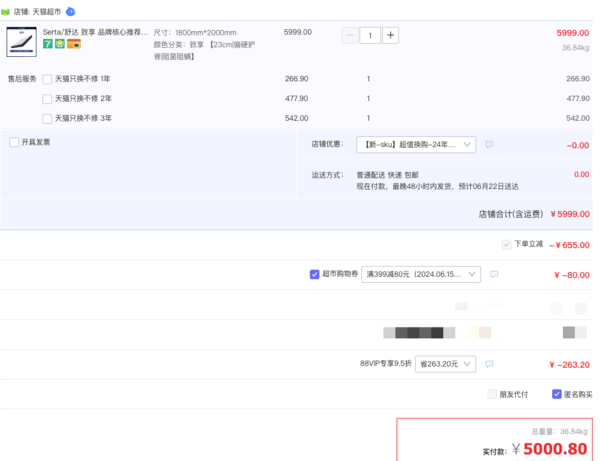Viewport: 600px width, 461px height.
Task: Enable the 开具发票 invoice checkbox
Action: (14, 142)
